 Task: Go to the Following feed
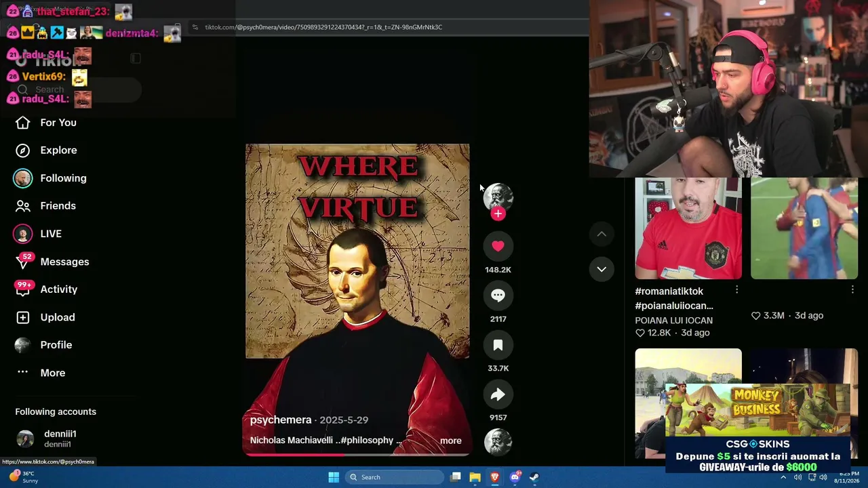click(51, 178)
